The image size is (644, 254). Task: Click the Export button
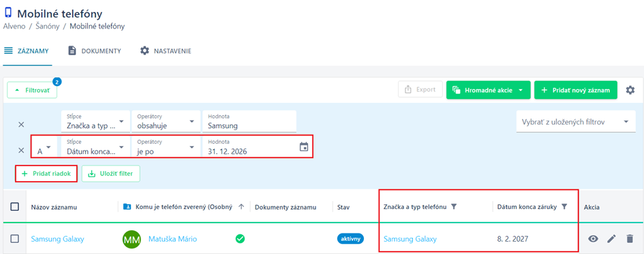420,89
